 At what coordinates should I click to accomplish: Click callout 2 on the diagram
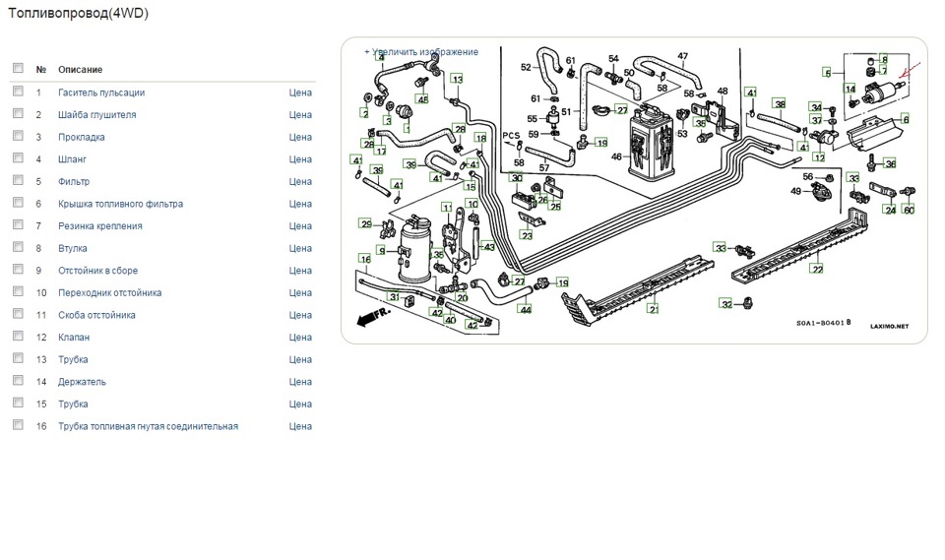tap(364, 113)
